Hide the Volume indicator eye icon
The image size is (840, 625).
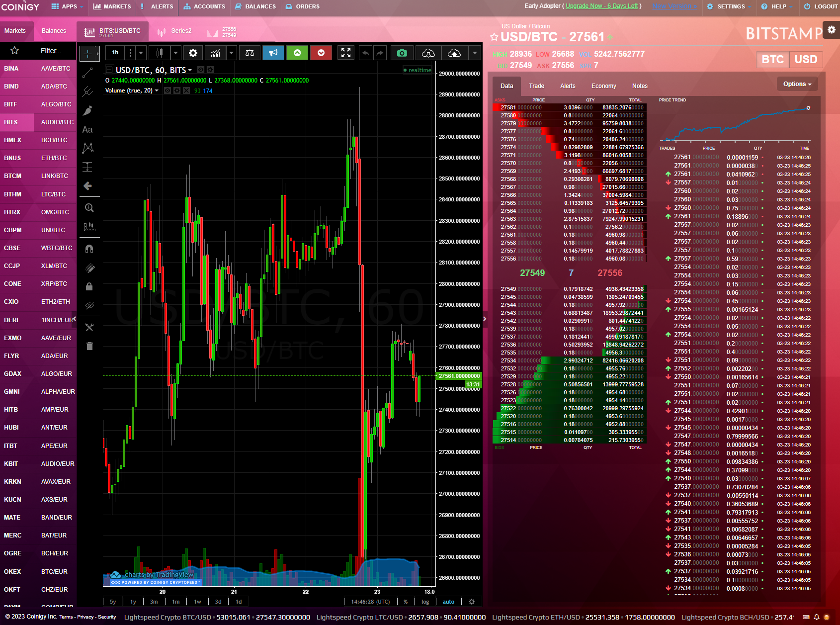click(x=168, y=90)
